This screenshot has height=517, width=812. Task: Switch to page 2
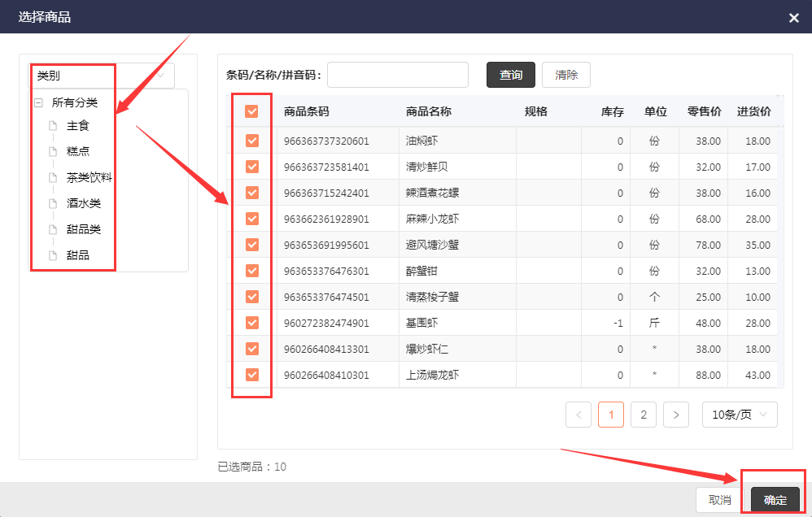643,415
